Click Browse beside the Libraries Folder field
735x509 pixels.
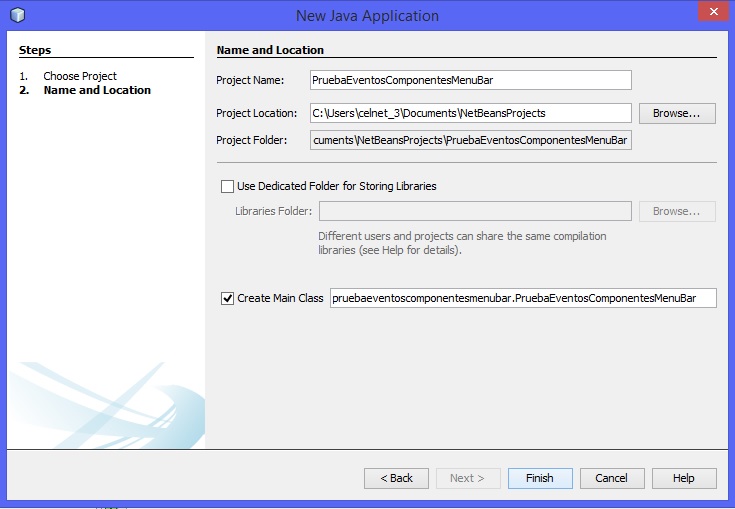click(x=677, y=211)
